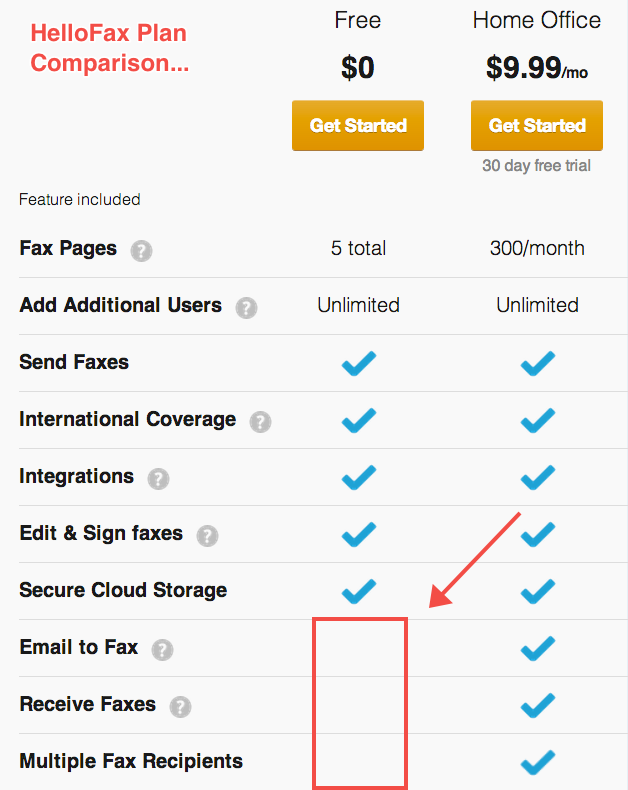Image resolution: width=628 pixels, height=790 pixels.
Task: Click the 'Home Office' plan heading
Action: [537, 20]
